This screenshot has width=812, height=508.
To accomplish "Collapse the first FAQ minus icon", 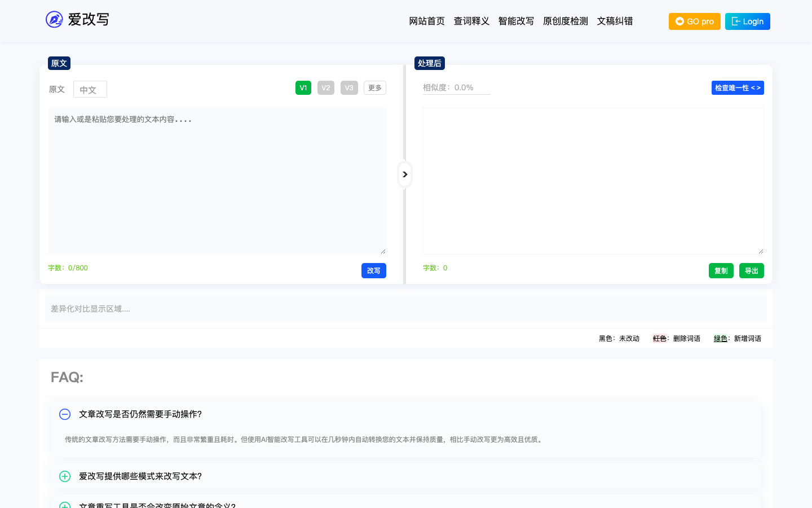I will tap(65, 414).
